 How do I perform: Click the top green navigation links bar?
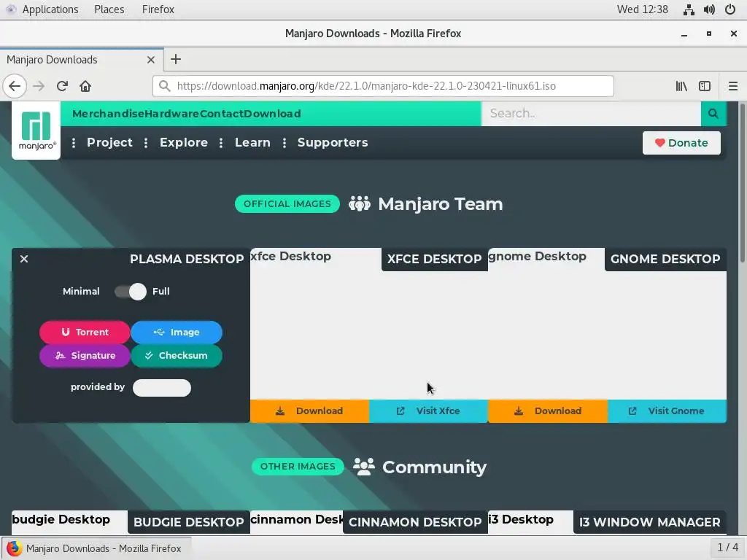(271, 113)
